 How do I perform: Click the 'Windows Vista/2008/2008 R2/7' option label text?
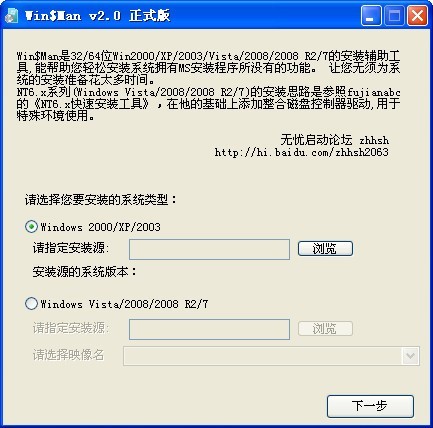(x=124, y=304)
